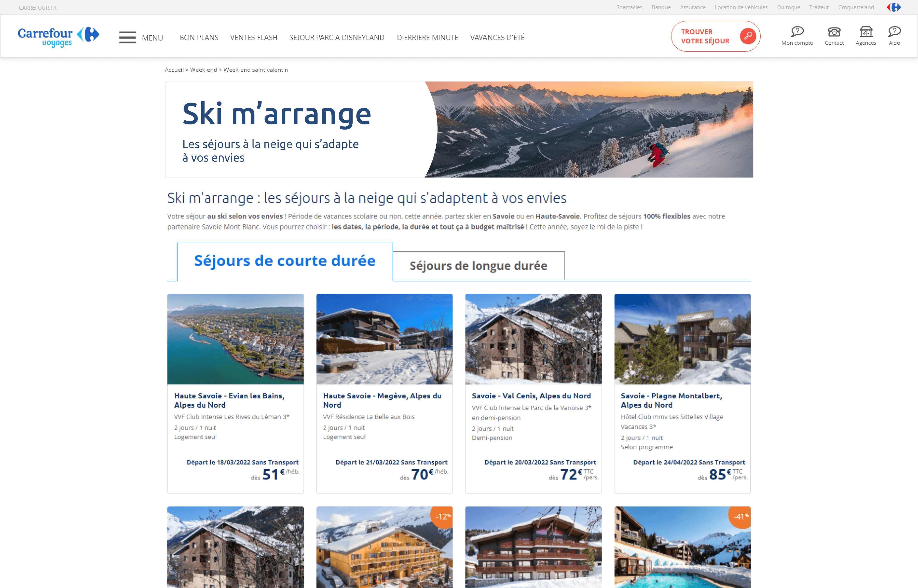Viewport: 918px width, 588px height.
Task: Open the Banque link in top bar
Action: click(x=661, y=7)
